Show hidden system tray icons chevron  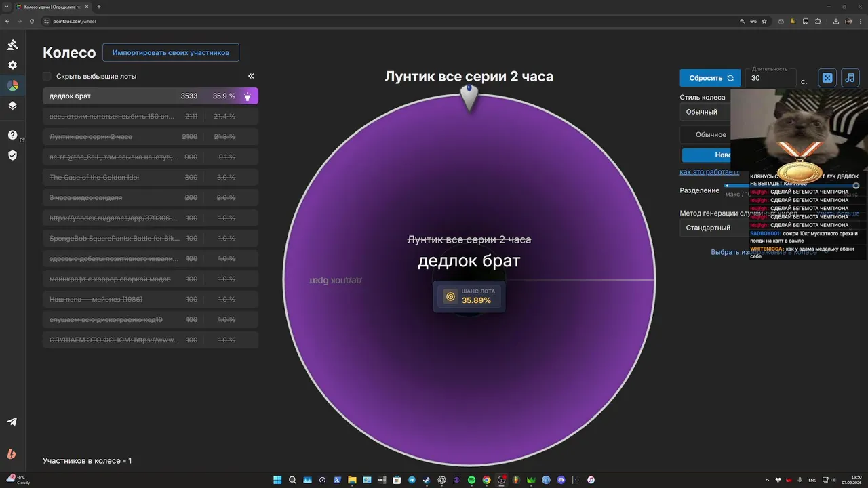point(767,480)
